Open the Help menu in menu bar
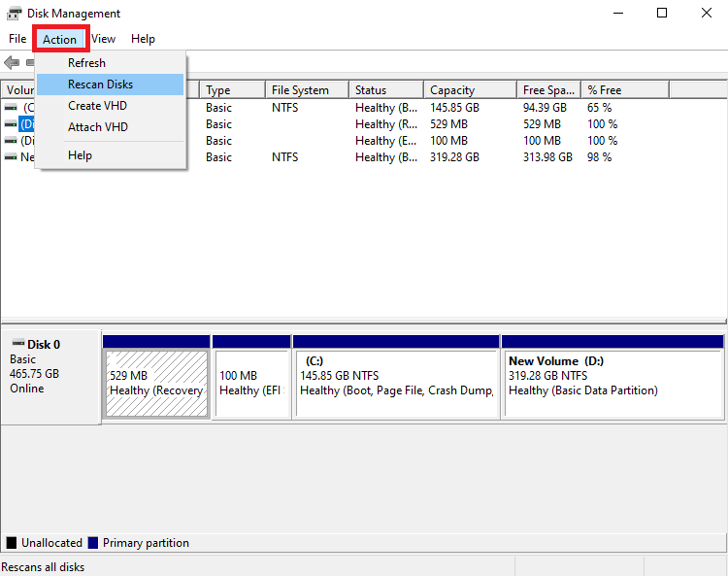Image resolution: width=728 pixels, height=576 pixels. tap(143, 39)
